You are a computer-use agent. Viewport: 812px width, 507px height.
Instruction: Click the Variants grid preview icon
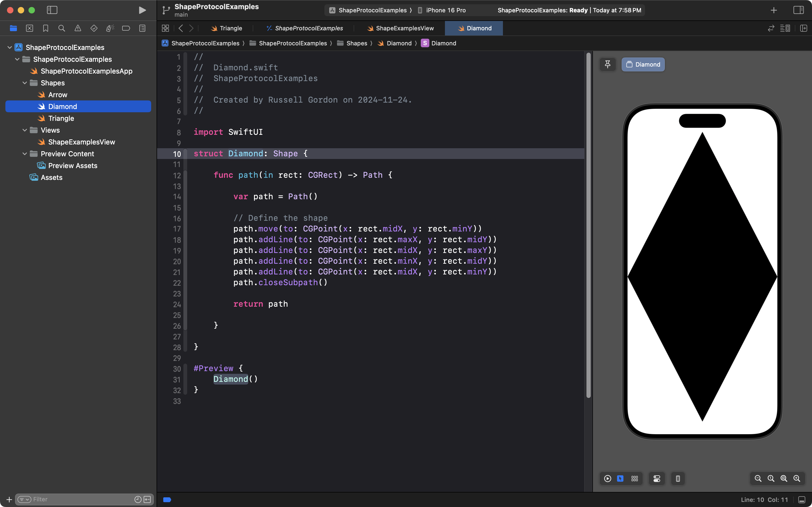pyautogui.click(x=635, y=479)
